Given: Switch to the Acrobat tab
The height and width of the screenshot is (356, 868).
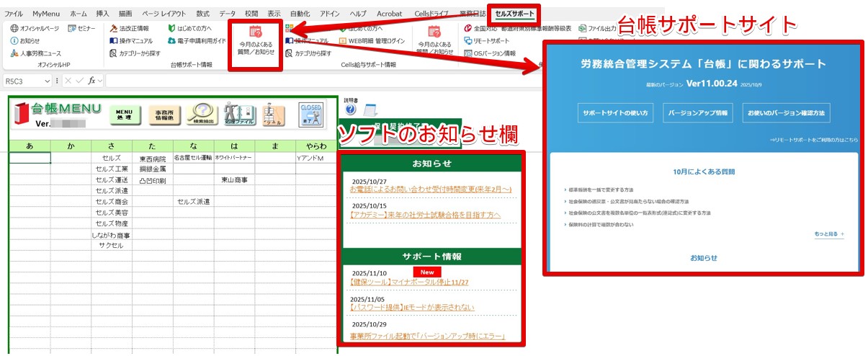Looking at the screenshot, I should (x=389, y=14).
